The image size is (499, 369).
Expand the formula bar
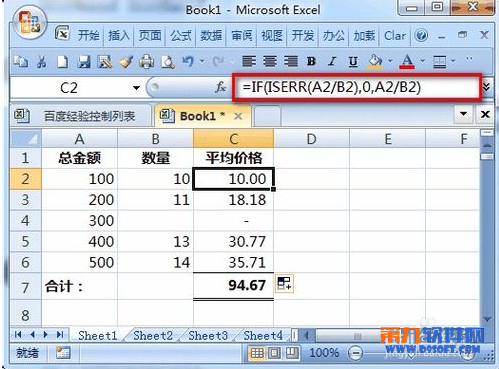486,87
